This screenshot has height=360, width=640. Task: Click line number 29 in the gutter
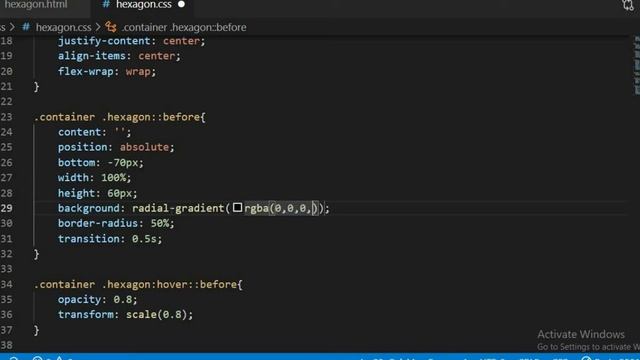click(7, 208)
